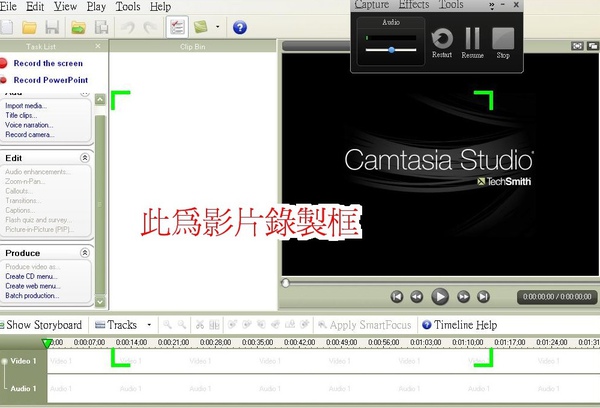Click timeline zoom out magnifier icon
Viewport: 600px width, 408px height.
[x=182, y=325]
